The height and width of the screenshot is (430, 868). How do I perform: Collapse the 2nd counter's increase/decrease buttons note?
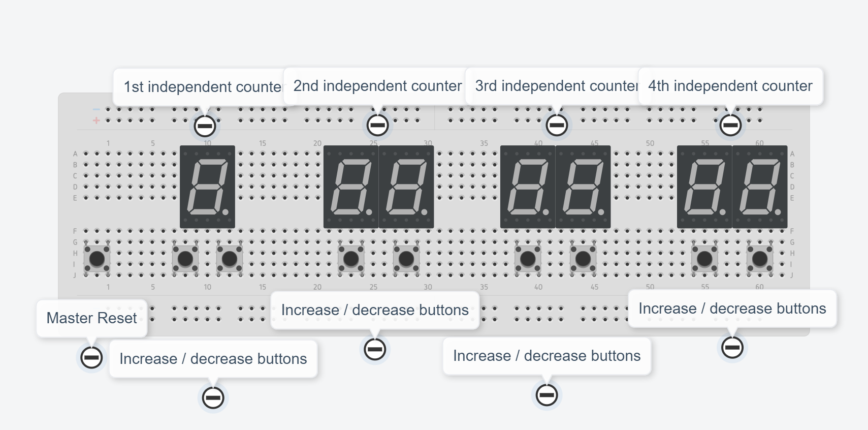[x=375, y=349]
